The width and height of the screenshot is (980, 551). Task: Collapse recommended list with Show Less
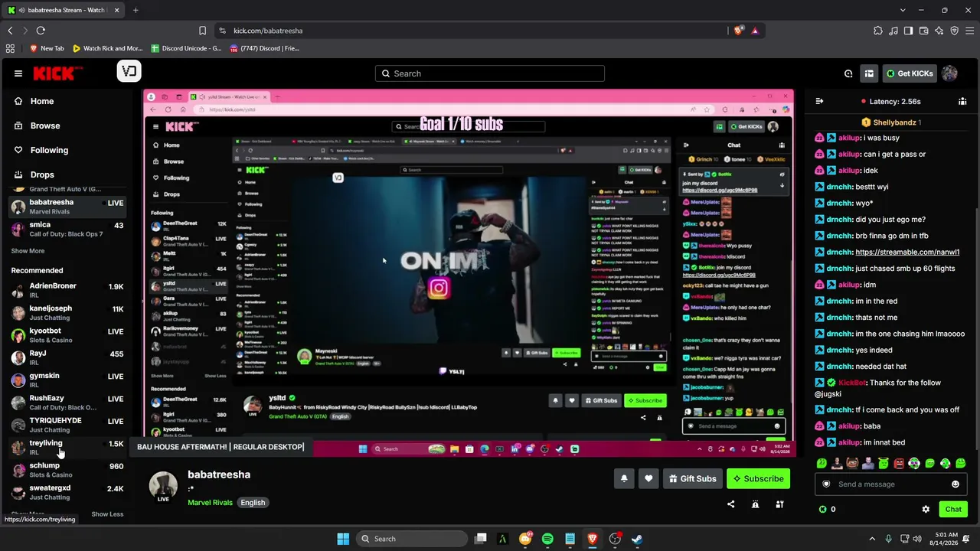point(107,514)
